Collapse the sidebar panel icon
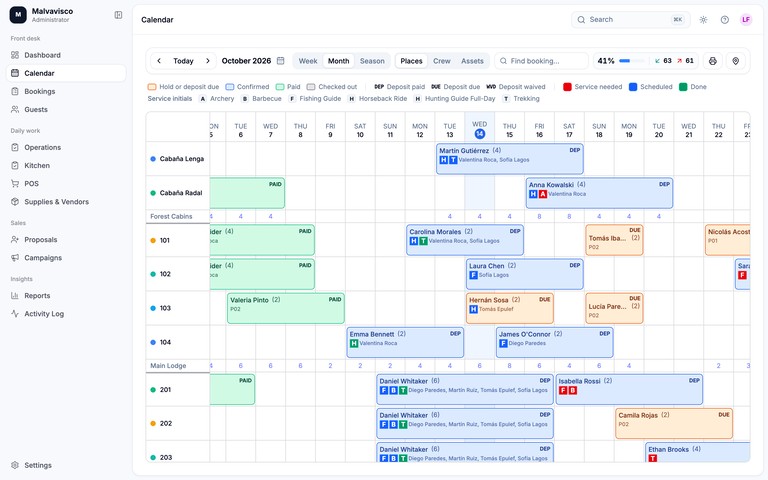The width and height of the screenshot is (768, 480). pos(118,15)
